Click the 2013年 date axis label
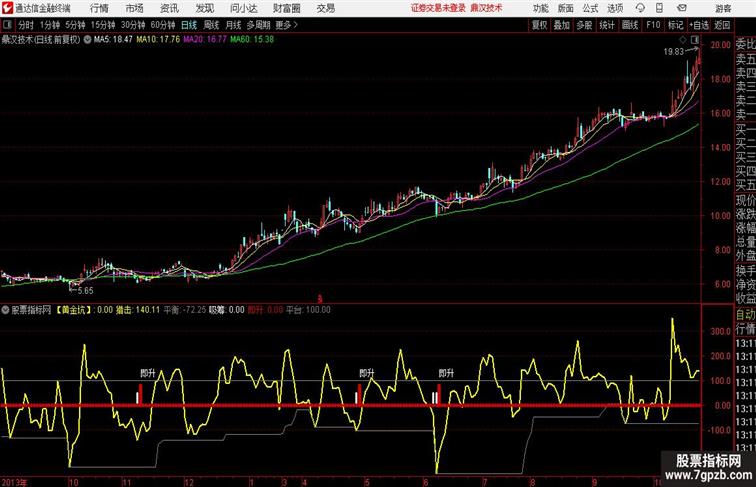 coord(14,482)
